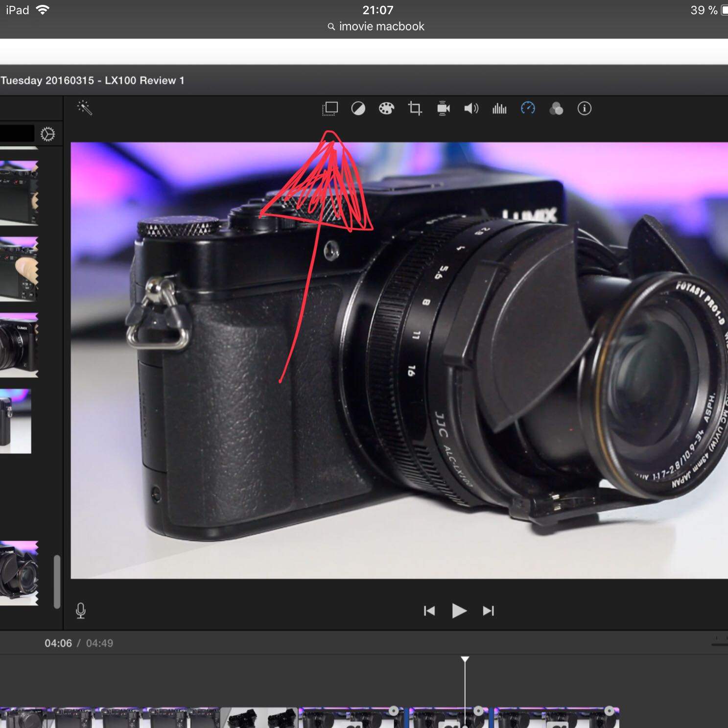Open browser settings gear icon

[47, 134]
